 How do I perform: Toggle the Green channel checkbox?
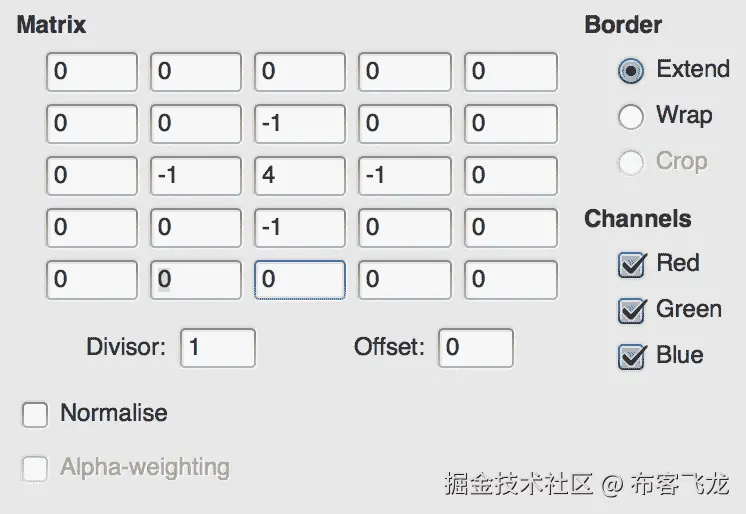click(631, 311)
